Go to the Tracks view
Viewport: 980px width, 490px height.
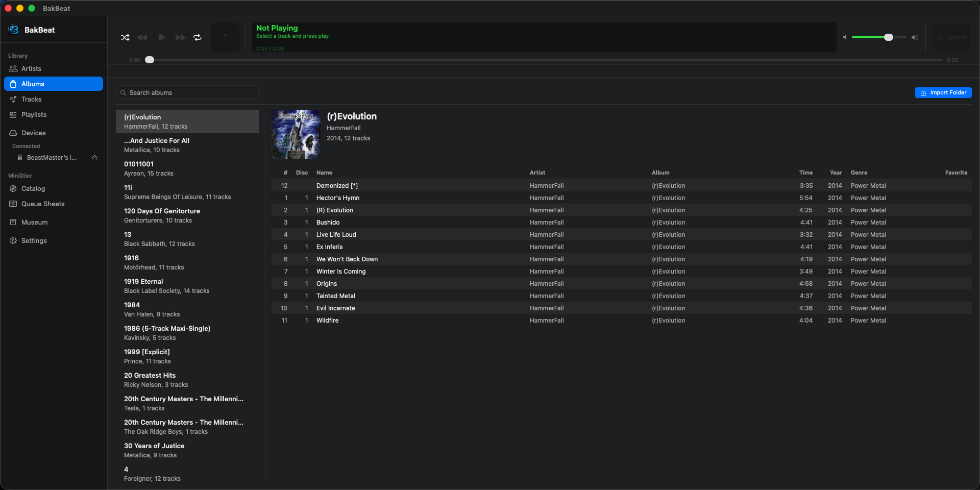coord(54,99)
